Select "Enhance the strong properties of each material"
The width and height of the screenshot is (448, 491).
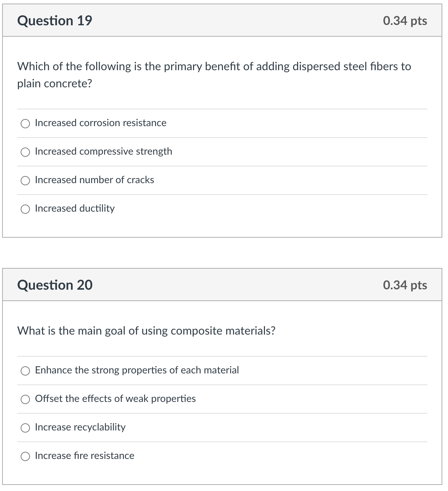25,371
